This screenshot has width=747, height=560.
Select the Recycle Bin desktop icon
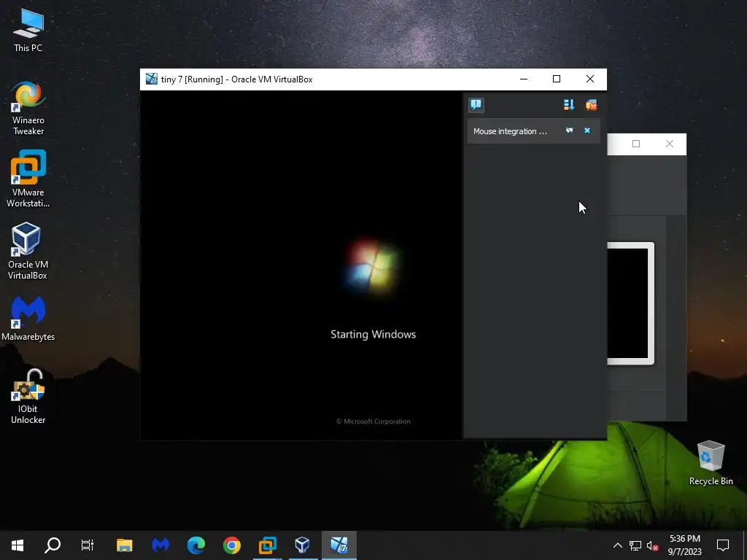[x=711, y=463]
